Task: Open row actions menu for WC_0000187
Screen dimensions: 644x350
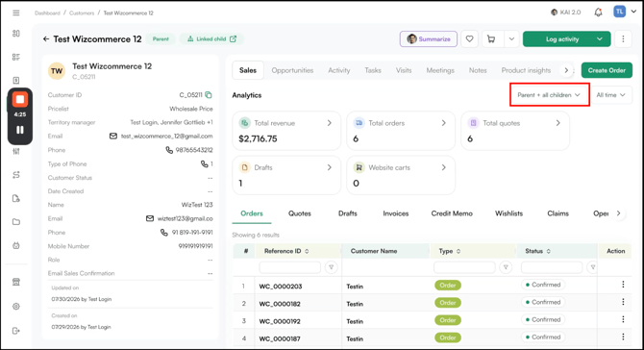Action: click(x=623, y=337)
